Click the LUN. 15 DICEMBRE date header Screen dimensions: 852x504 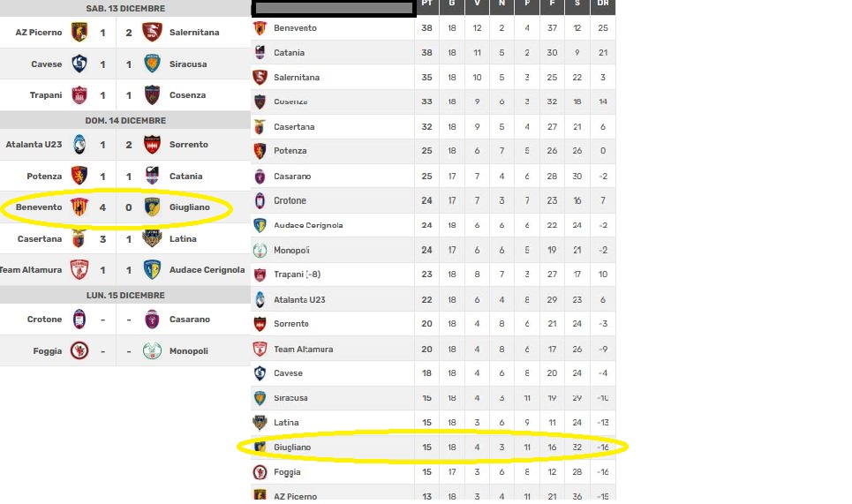click(x=124, y=295)
